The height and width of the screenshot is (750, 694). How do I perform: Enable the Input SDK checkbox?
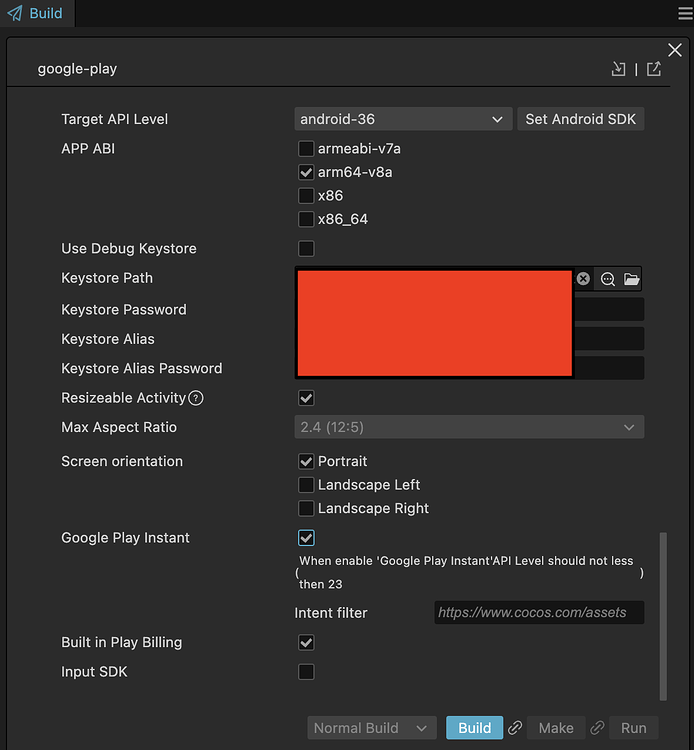tap(306, 672)
